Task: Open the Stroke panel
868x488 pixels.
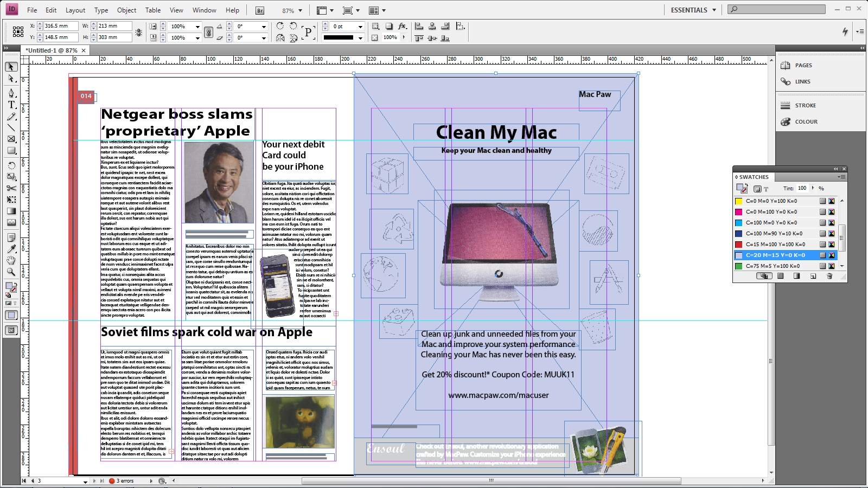Action: pyautogui.click(x=805, y=105)
